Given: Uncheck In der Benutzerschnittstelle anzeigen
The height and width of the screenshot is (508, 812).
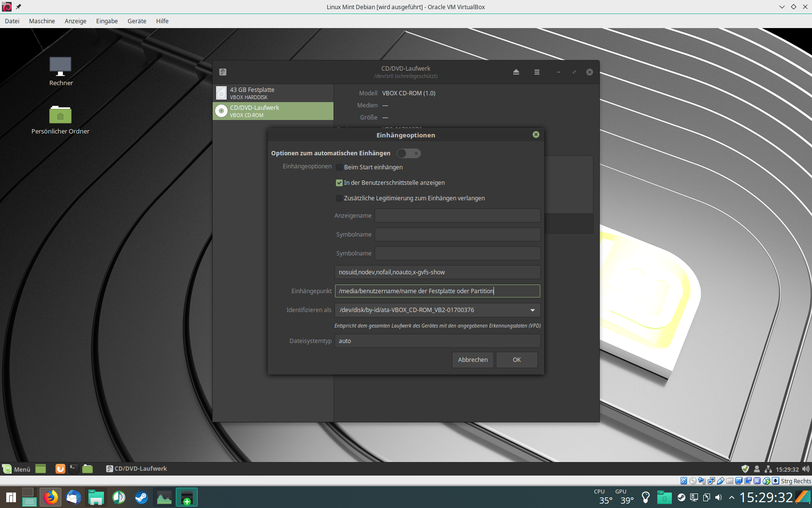Looking at the screenshot, I should [339, 183].
